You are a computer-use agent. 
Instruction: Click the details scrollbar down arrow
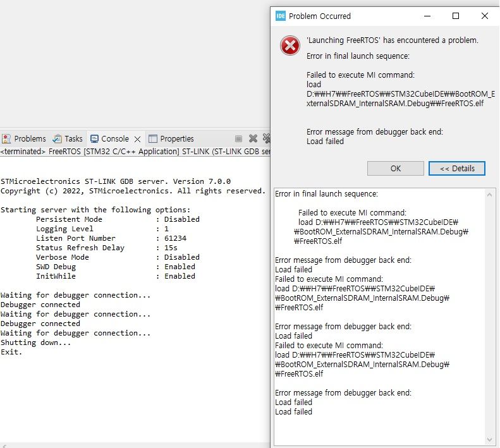[x=489, y=440]
